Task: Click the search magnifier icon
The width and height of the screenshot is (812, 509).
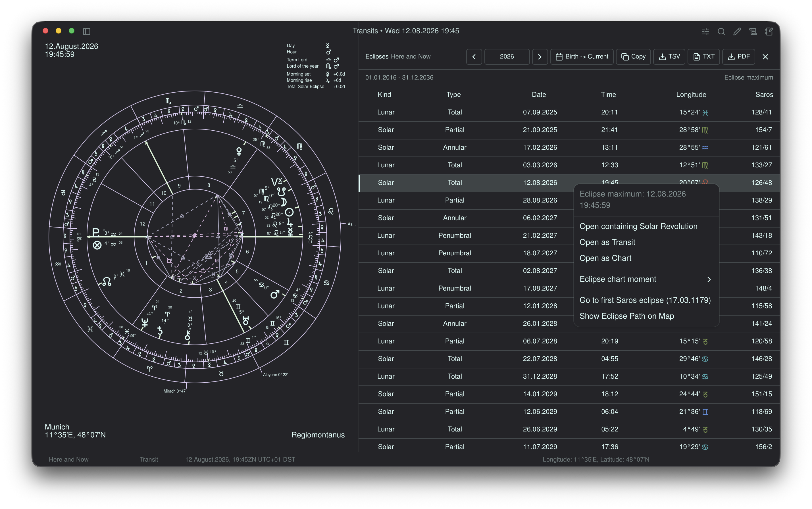Action: click(x=721, y=31)
